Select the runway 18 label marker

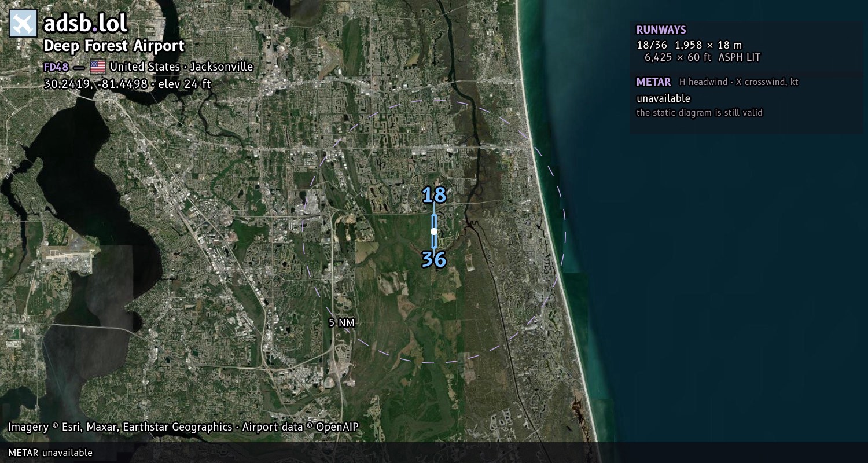tap(434, 195)
